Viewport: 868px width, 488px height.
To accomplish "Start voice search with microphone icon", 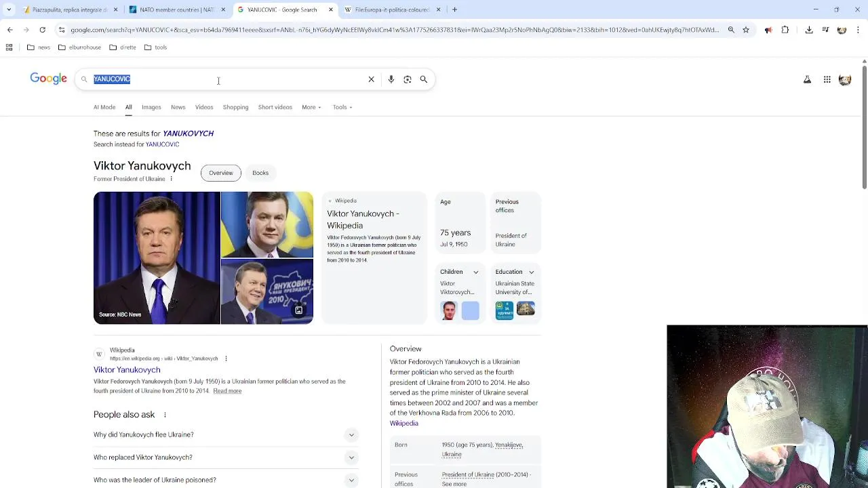I will (x=391, y=79).
